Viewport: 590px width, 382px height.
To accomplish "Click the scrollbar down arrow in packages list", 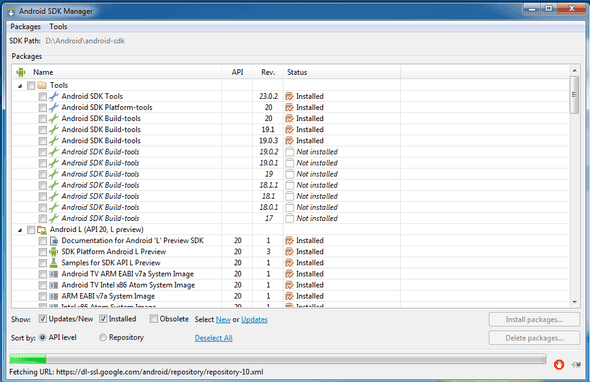I will coord(574,302).
